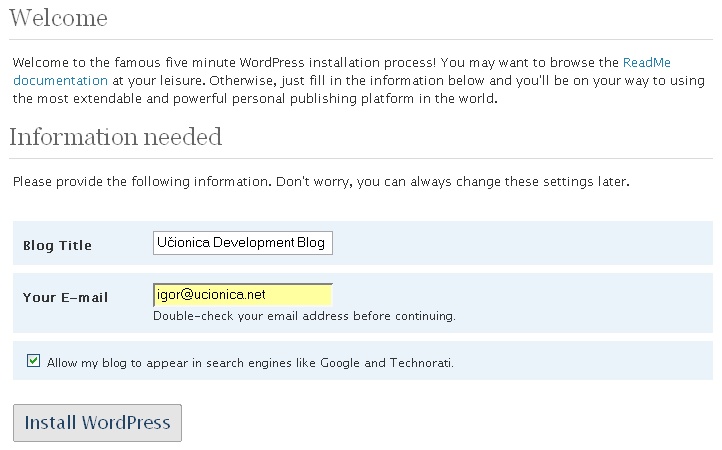Toggle the search engines visibility checkbox
Image resolution: width=722 pixels, height=450 pixels.
coord(33,361)
